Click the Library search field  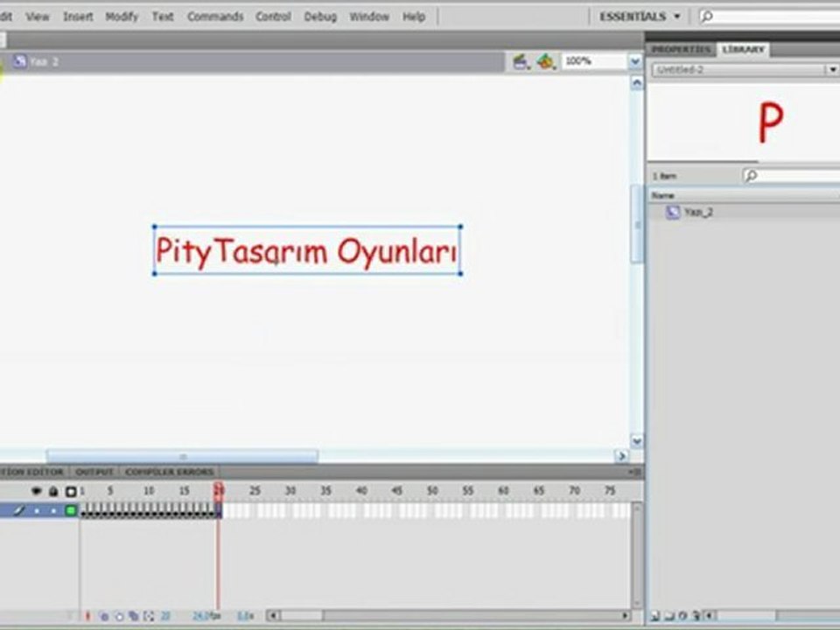coord(791,176)
